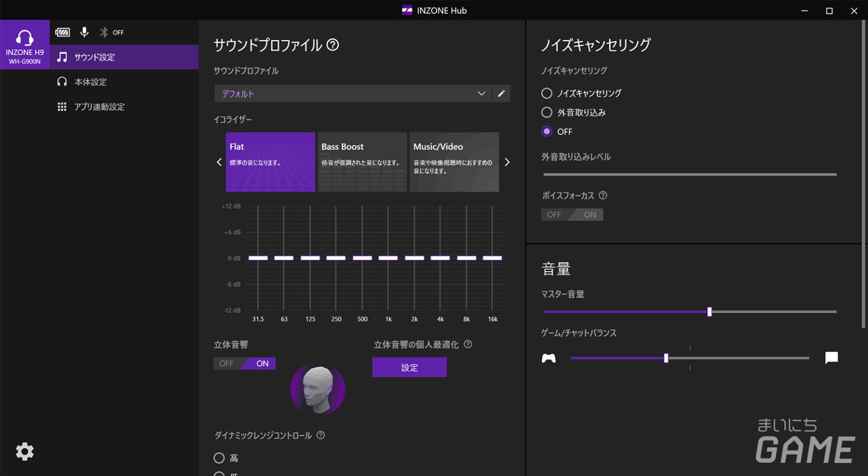Screen dimensions: 868x476
Task: Click the chat bubble icon beside the balance slider
Action: pos(831,357)
